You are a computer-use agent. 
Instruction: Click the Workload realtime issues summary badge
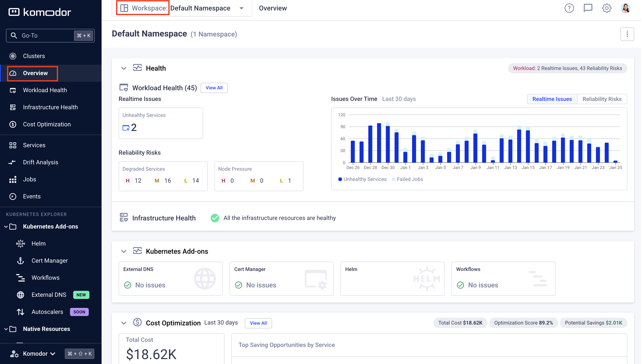point(567,68)
